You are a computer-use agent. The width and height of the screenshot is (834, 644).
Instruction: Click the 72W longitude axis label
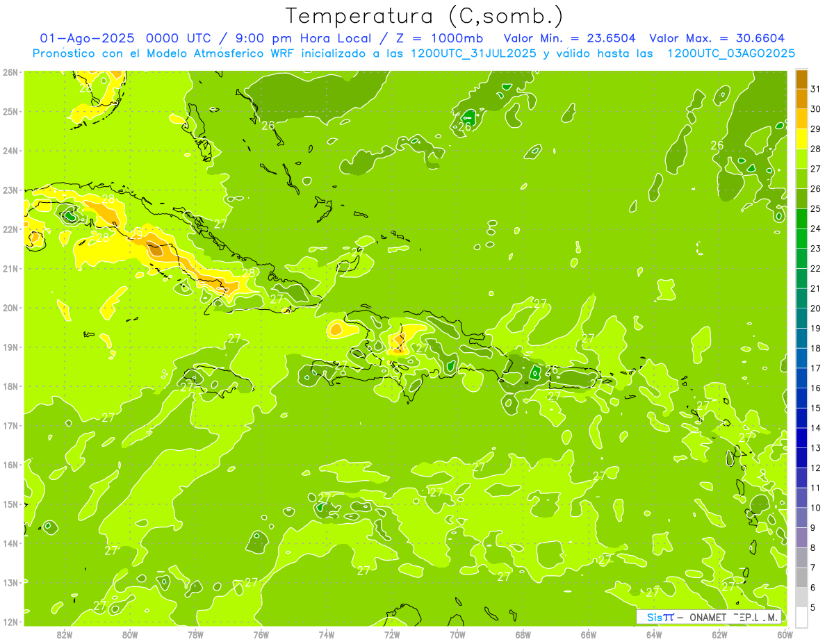(x=392, y=635)
